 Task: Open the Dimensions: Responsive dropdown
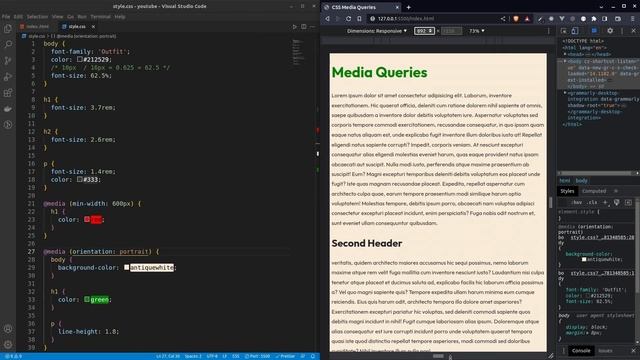377,31
